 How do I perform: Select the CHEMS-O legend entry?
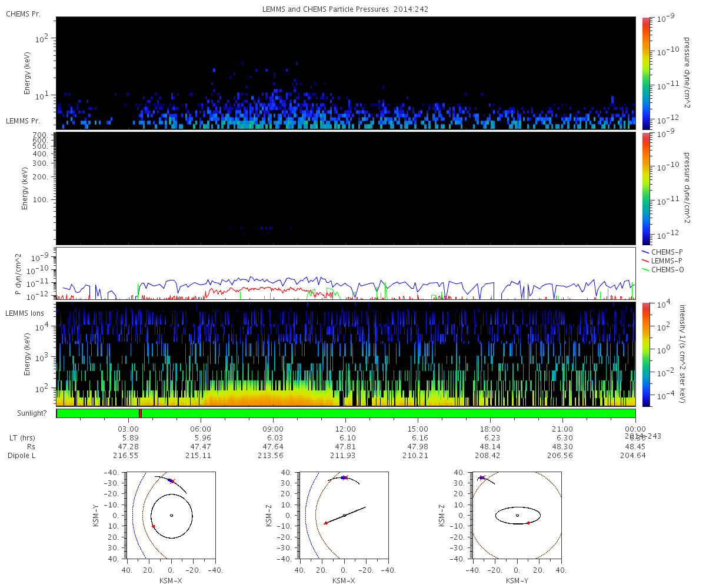click(x=666, y=269)
